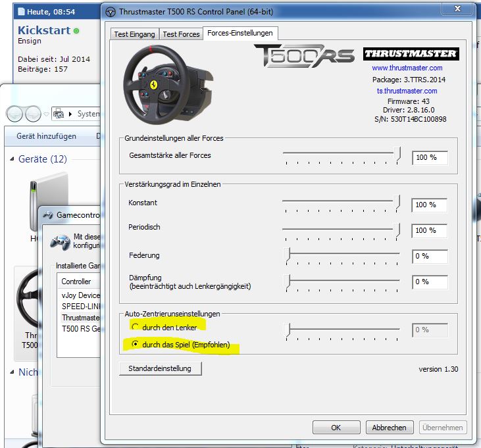The width and height of the screenshot is (481, 448).
Task: Collapse the Geräte (12) group
Action: click(x=12, y=159)
